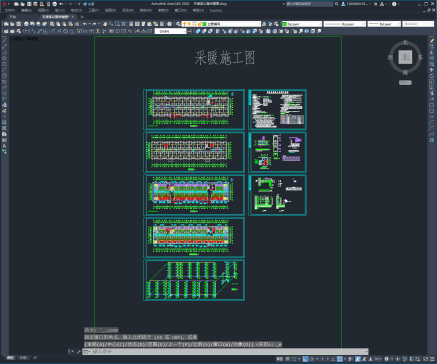Click the Open folder icon in standard toolbar
Viewport: 437px width, 364px height.
tap(12, 24)
